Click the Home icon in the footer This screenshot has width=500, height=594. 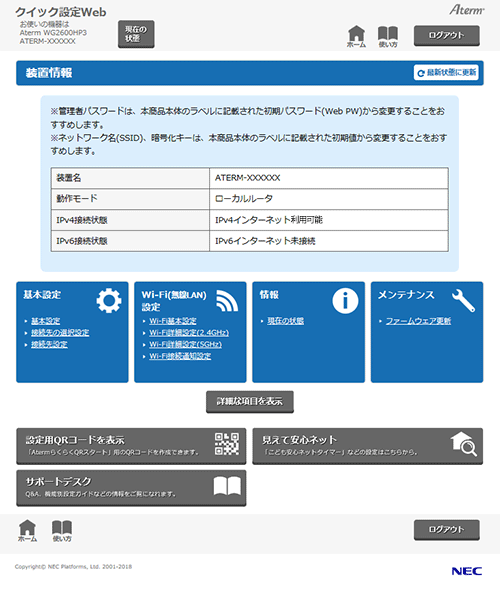[x=27, y=530]
